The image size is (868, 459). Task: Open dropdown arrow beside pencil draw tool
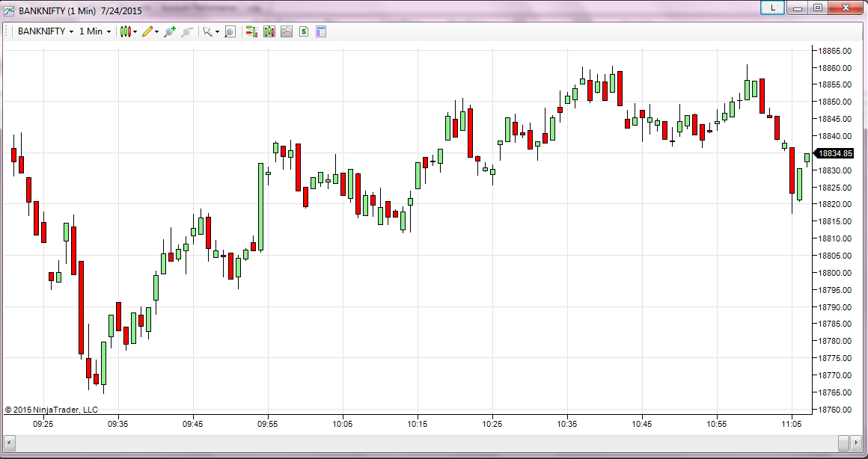[156, 32]
